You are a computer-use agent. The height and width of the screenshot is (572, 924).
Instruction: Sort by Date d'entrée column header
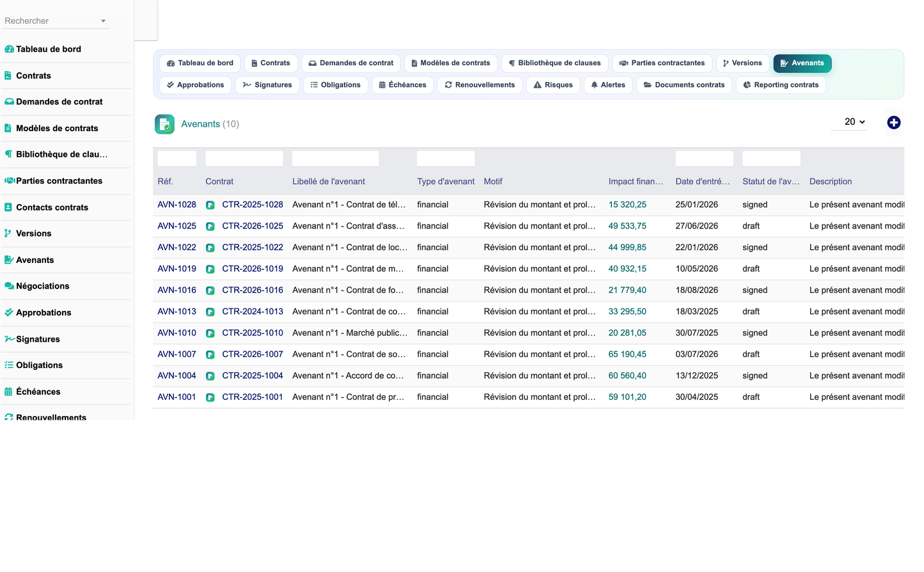tap(702, 182)
